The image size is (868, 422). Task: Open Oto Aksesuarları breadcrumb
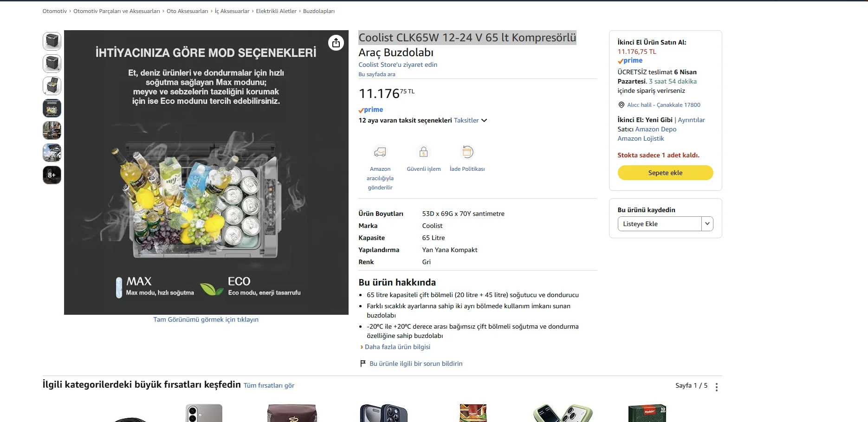pyautogui.click(x=187, y=11)
